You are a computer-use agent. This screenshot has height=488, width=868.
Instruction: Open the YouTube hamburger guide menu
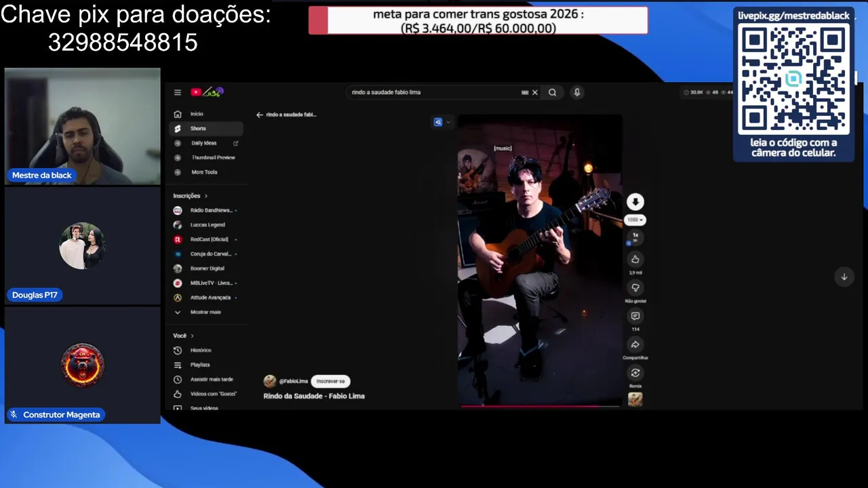coord(178,92)
